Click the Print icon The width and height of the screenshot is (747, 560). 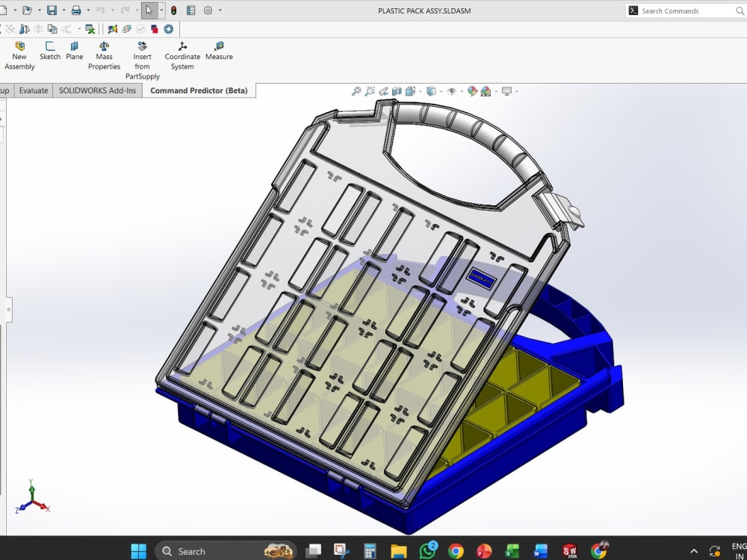(76, 10)
